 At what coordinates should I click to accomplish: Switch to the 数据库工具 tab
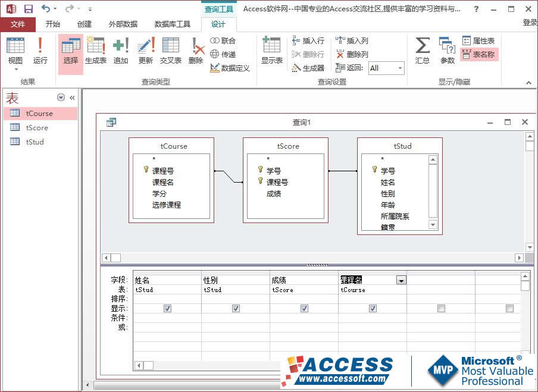(x=172, y=24)
